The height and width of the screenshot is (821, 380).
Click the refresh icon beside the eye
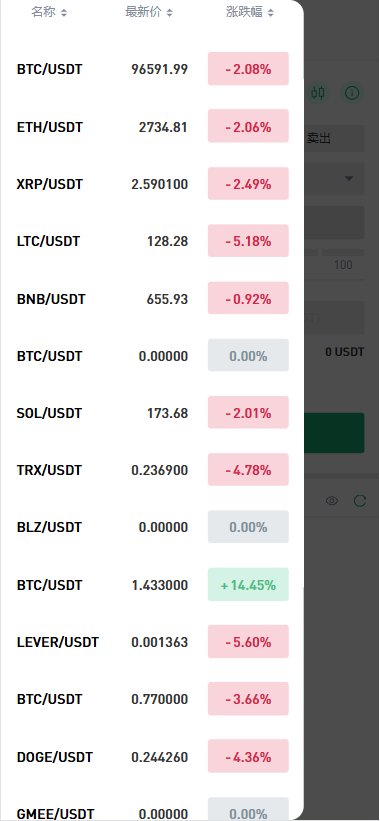(360, 501)
